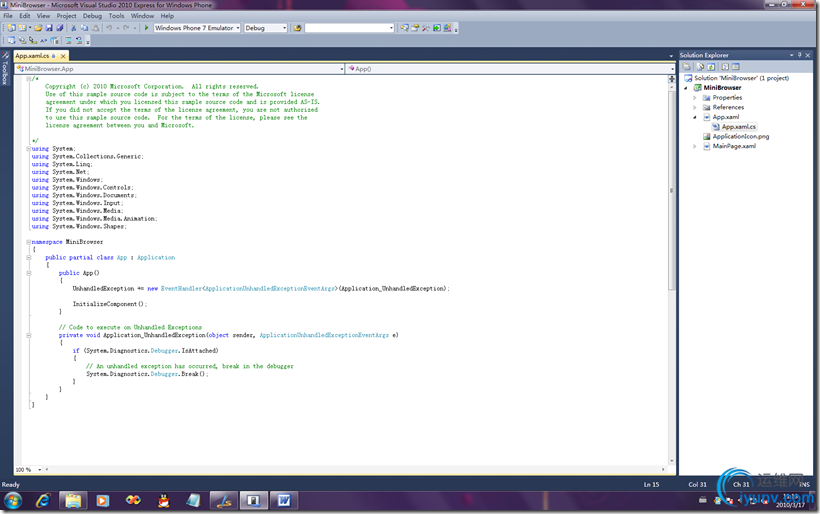Select App.xaml.cs in Solution Explorer tree
The image size is (820, 514).
pyautogui.click(x=738, y=127)
